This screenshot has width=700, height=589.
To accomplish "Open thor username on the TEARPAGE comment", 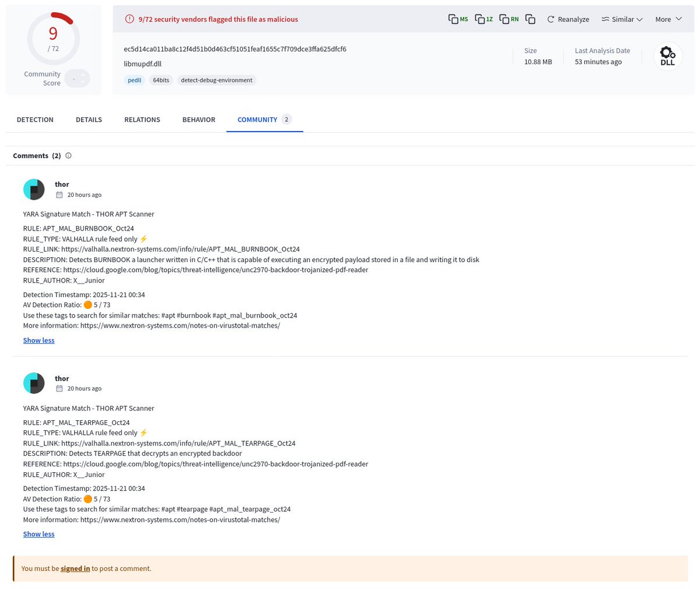I will [62, 378].
